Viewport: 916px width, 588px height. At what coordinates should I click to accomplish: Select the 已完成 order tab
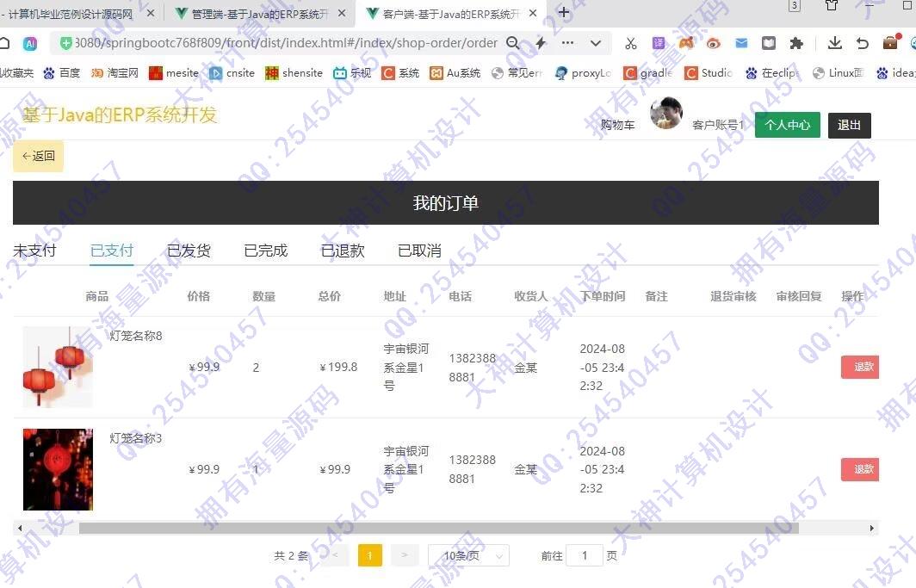coord(266,251)
